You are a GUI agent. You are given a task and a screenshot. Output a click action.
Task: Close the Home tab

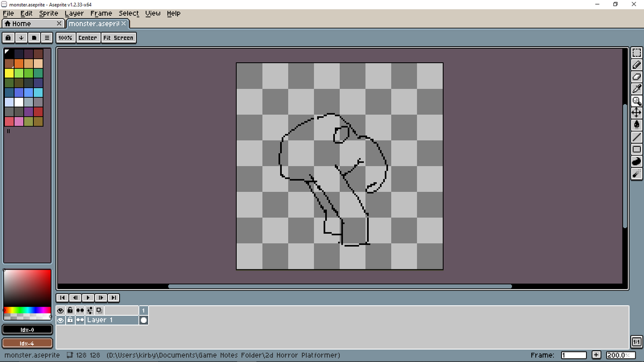pos(59,24)
